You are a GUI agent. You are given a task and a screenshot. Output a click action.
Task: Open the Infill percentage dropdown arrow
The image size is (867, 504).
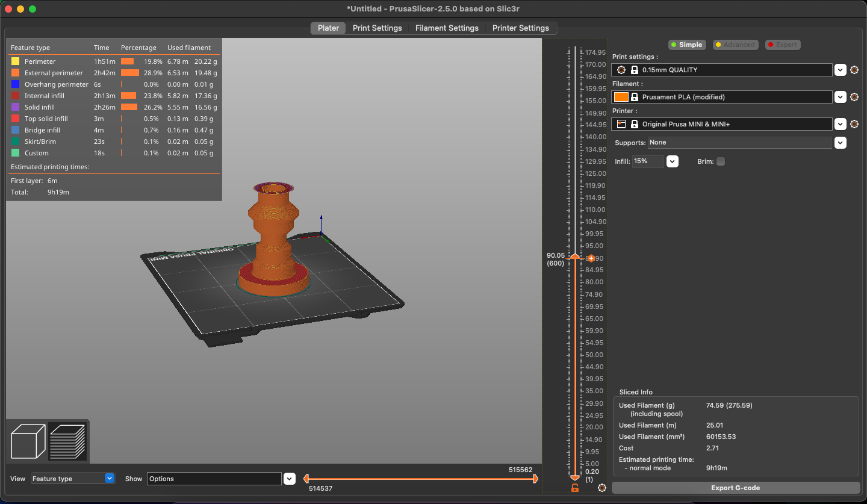coord(673,161)
